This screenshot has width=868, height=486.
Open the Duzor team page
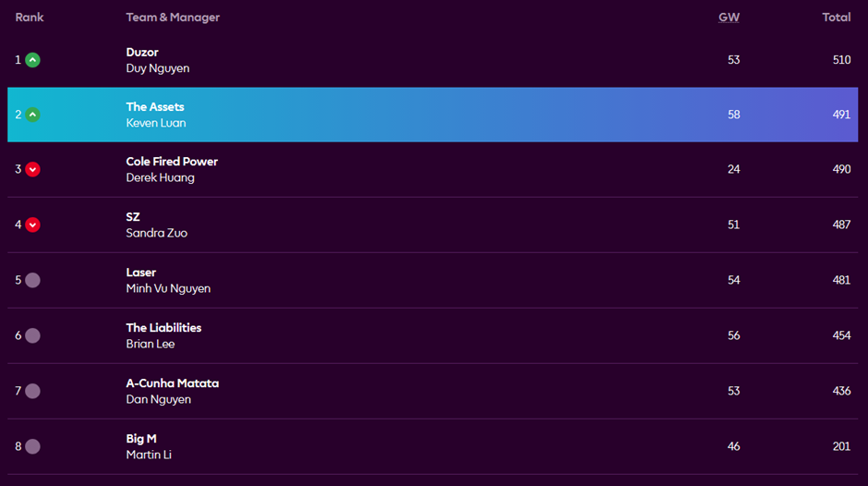pyautogui.click(x=142, y=53)
